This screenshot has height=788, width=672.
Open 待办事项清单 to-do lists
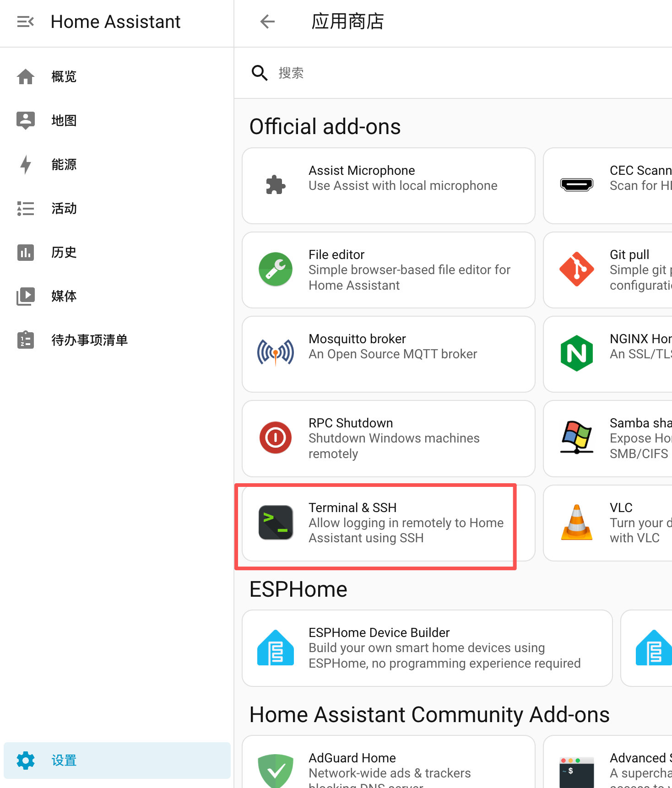pos(89,340)
